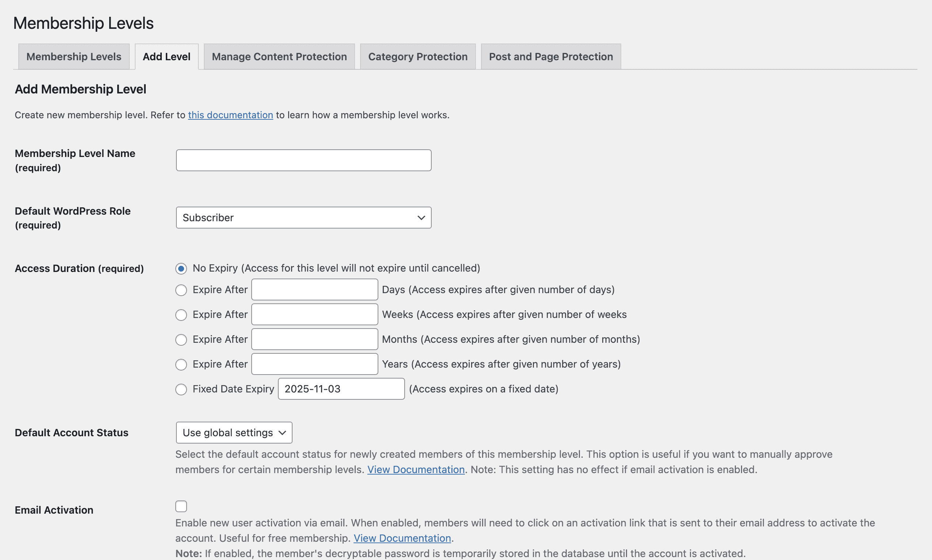This screenshot has height=560, width=932.
Task: Choose the Expire After Months radio button
Action: tap(181, 340)
